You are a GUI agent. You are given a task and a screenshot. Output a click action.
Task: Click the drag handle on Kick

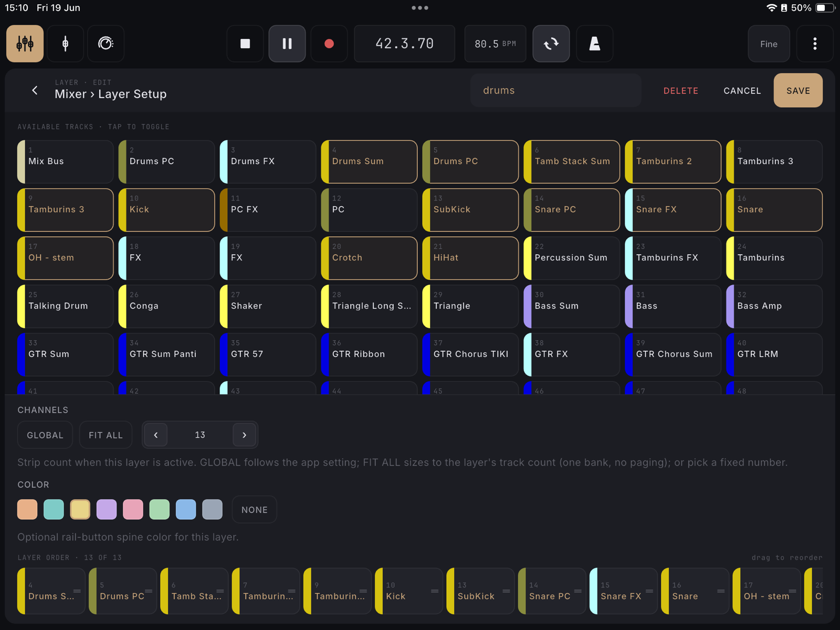(435, 591)
